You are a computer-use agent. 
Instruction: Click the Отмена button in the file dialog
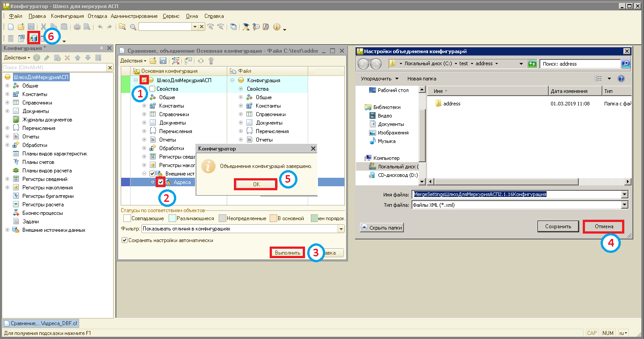pyautogui.click(x=604, y=226)
